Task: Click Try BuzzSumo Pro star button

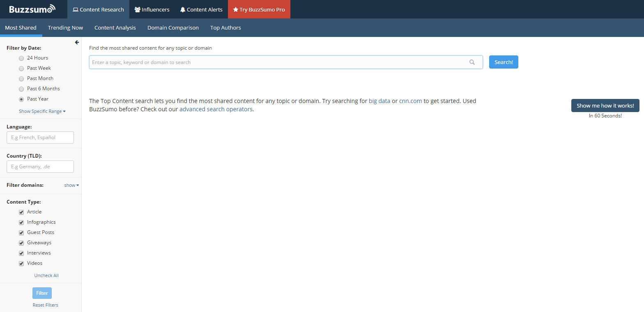Action: coord(259,9)
